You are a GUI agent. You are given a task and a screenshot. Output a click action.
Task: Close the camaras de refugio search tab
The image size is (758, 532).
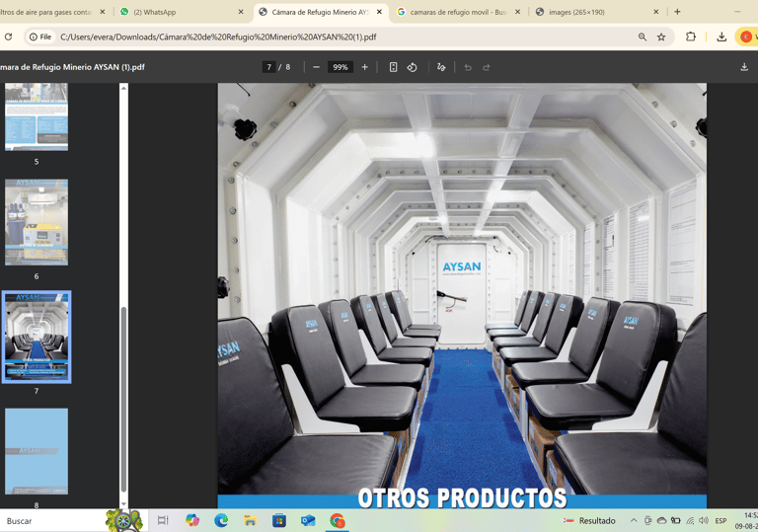pyautogui.click(x=518, y=12)
